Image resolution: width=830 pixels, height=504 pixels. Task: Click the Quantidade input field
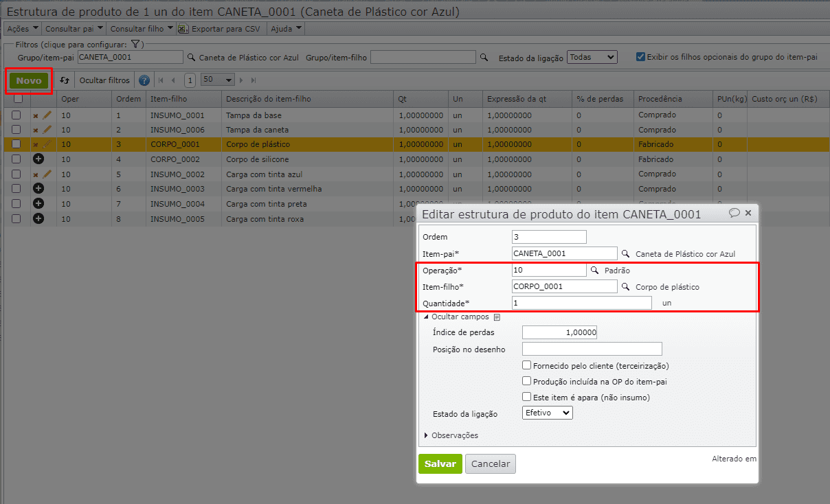click(x=582, y=303)
